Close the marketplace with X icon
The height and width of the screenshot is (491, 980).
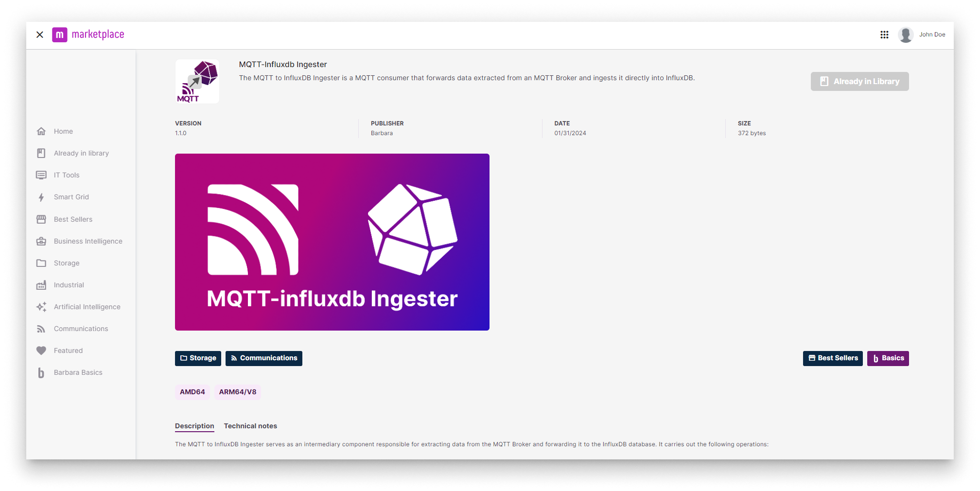tap(40, 35)
